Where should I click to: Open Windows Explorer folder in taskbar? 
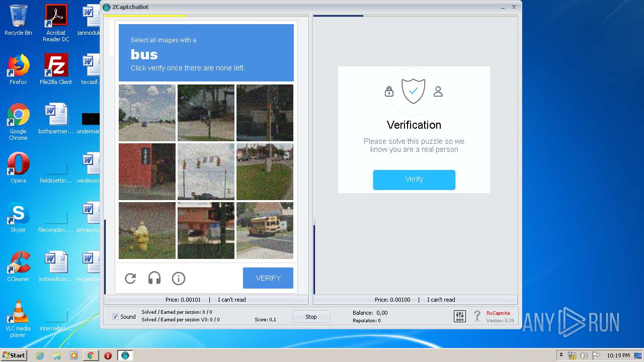click(x=57, y=355)
